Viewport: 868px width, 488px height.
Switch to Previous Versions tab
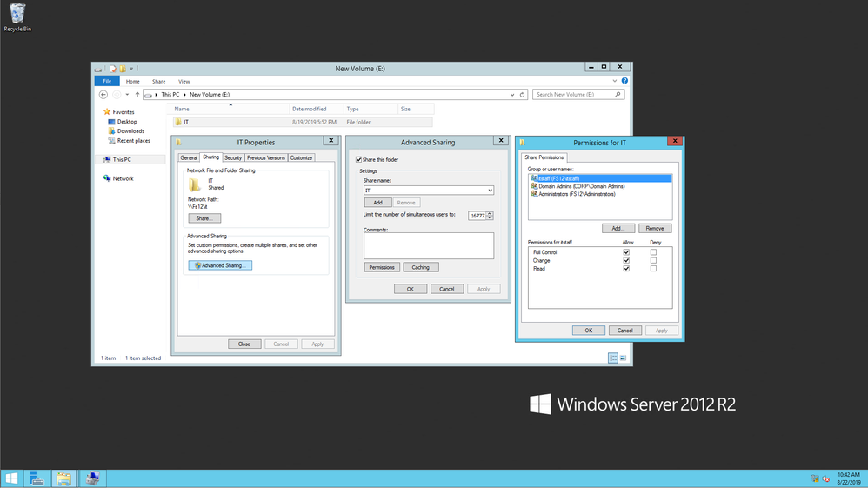point(266,157)
